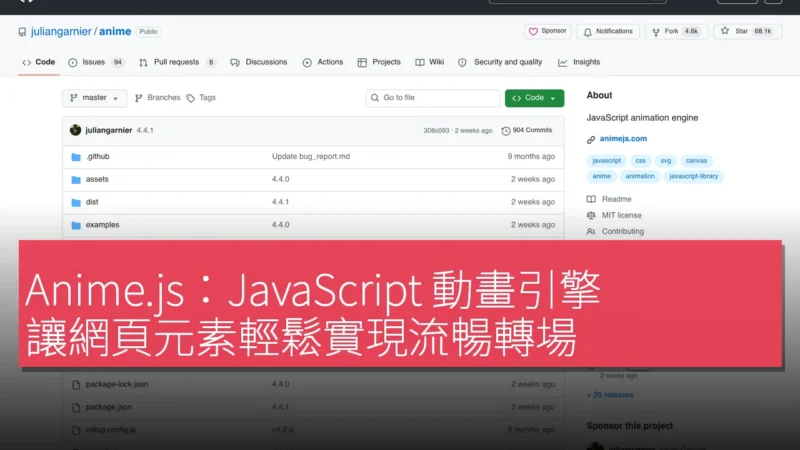The width and height of the screenshot is (800, 450).
Task: Open 4.4.0 commit message in assets row
Action: (x=281, y=179)
